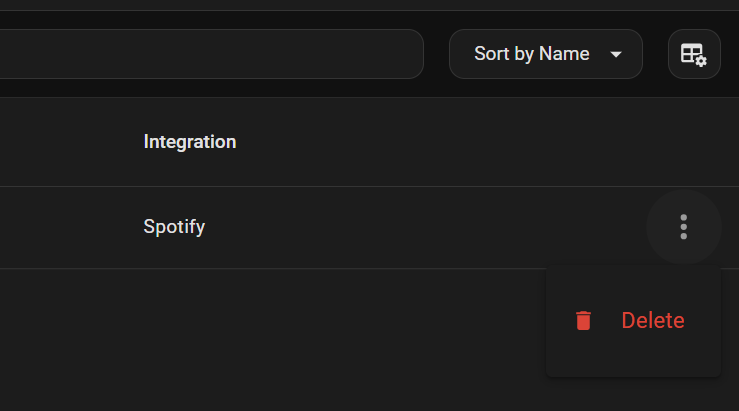
Task: Click the word Delete in the popup
Action: 653,321
